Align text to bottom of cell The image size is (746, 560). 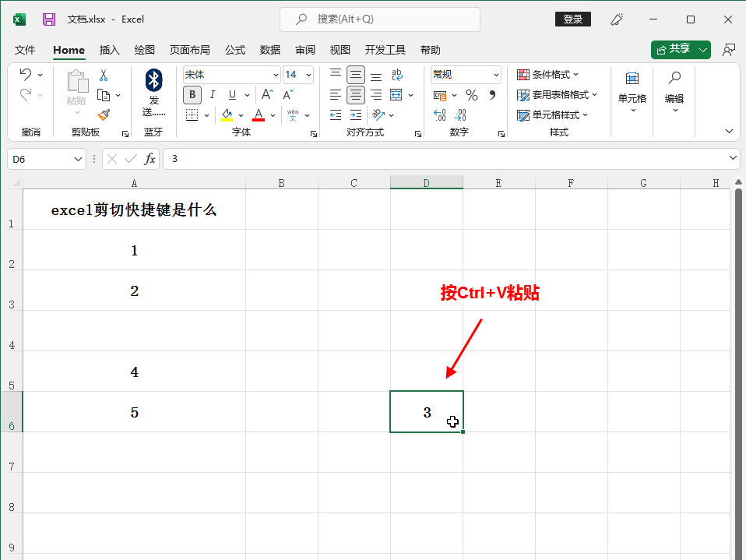(x=376, y=75)
